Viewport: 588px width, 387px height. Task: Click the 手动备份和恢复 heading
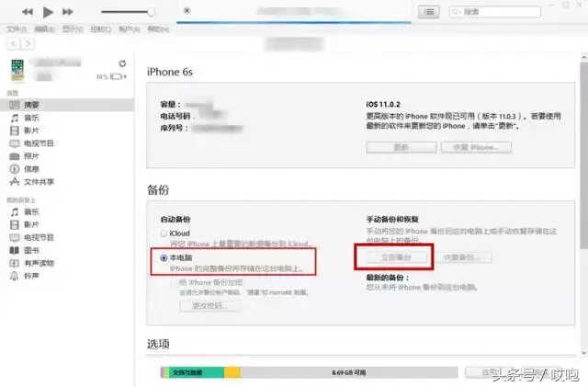pyautogui.click(x=392, y=219)
